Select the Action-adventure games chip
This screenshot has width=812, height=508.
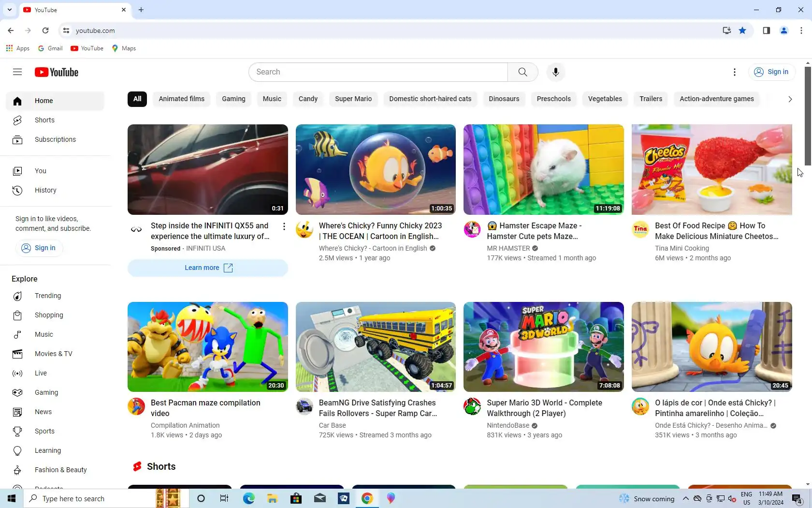(717, 99)
